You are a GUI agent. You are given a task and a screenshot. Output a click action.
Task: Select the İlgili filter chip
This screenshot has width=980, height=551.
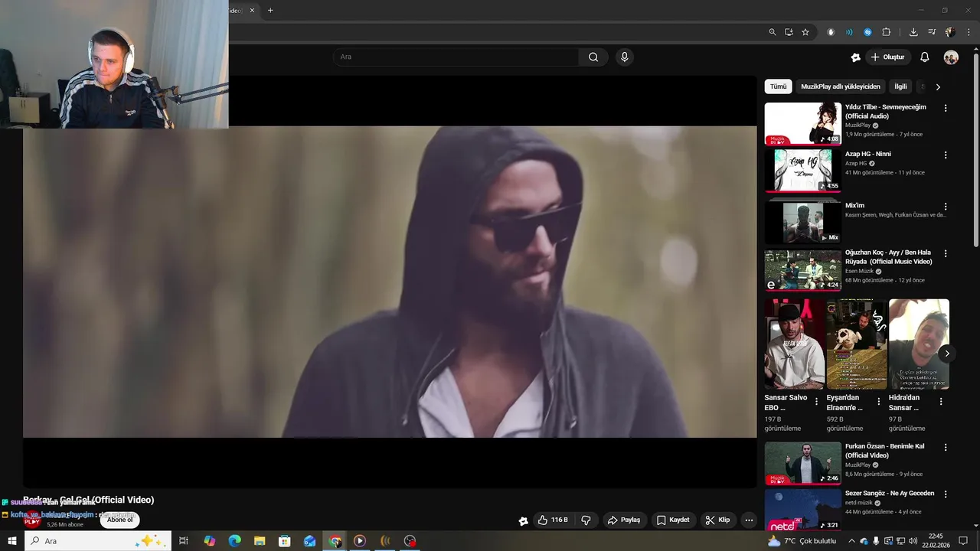coord(900,86)
